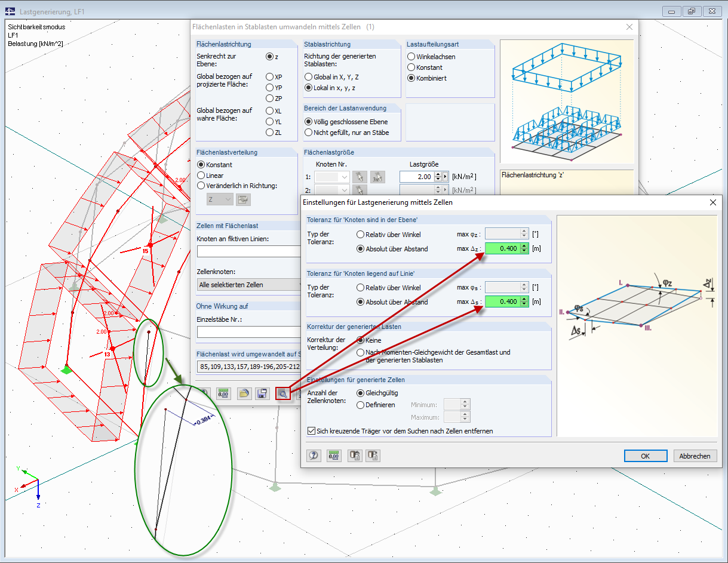The width and height of the screenshot is (728, 563).
Task: Toggle Sich kreuzende Träger entfernen checkbox
Action: point(311,431)
